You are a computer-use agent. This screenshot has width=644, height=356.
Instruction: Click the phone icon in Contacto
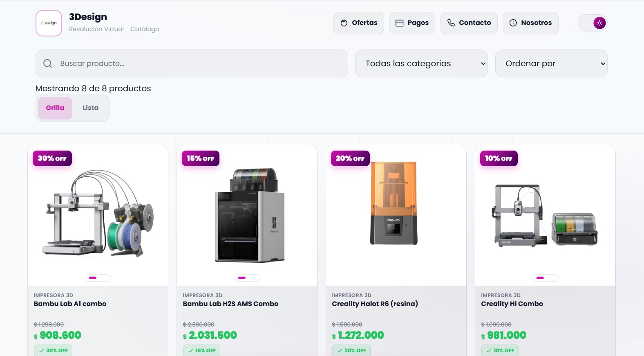(451, 23)
